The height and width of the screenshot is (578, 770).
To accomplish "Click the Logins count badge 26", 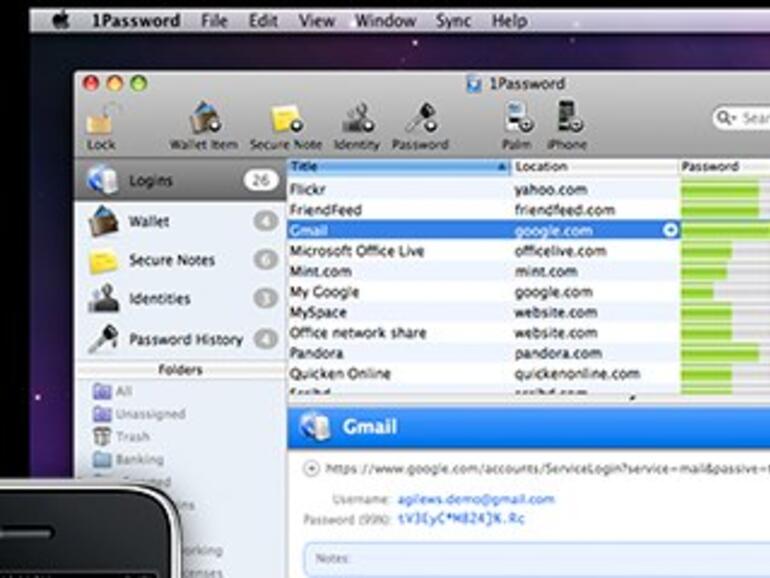I will [260, 180].
